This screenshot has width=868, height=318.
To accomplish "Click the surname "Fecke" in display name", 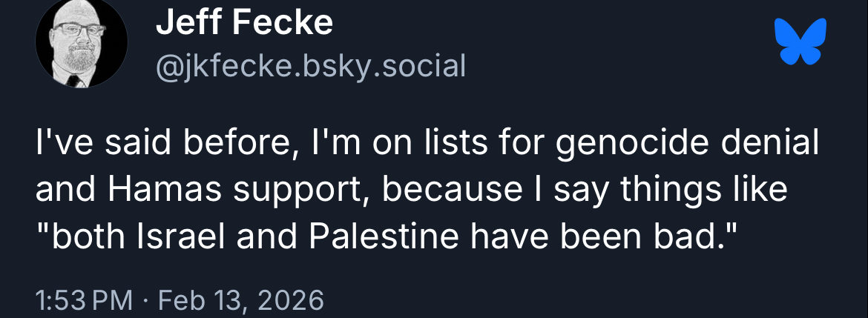I will (x=282, y=24).
